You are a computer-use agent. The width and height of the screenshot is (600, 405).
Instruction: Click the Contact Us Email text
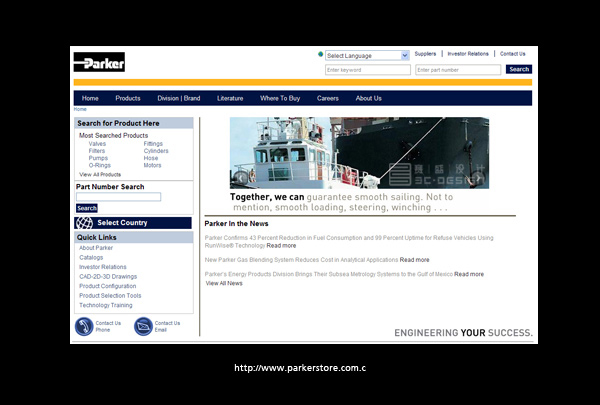(167, 327)
